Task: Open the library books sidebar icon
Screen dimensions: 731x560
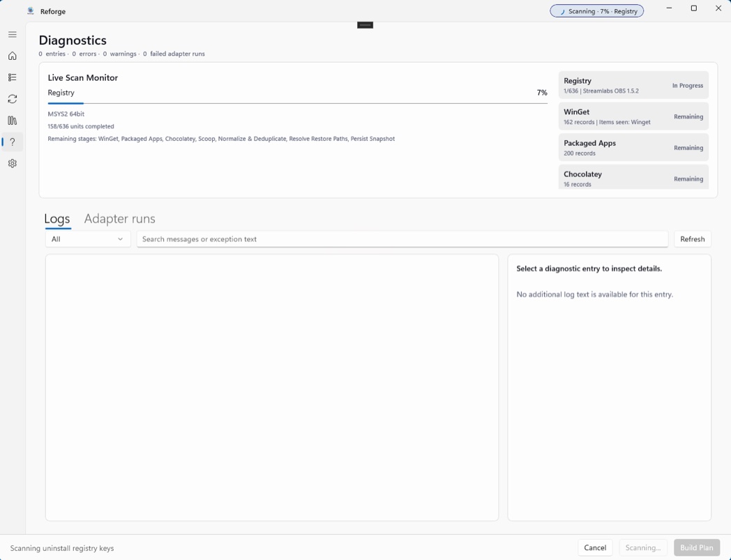Action: [13, 121]
